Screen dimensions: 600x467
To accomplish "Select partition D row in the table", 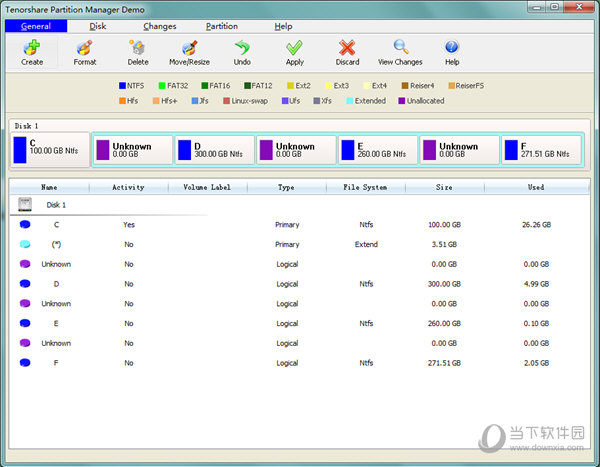I will click(x=56, y=283).
